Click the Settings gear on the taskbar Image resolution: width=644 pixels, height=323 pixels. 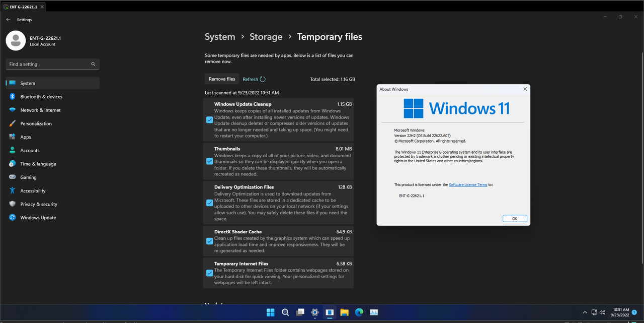point(315,312)
